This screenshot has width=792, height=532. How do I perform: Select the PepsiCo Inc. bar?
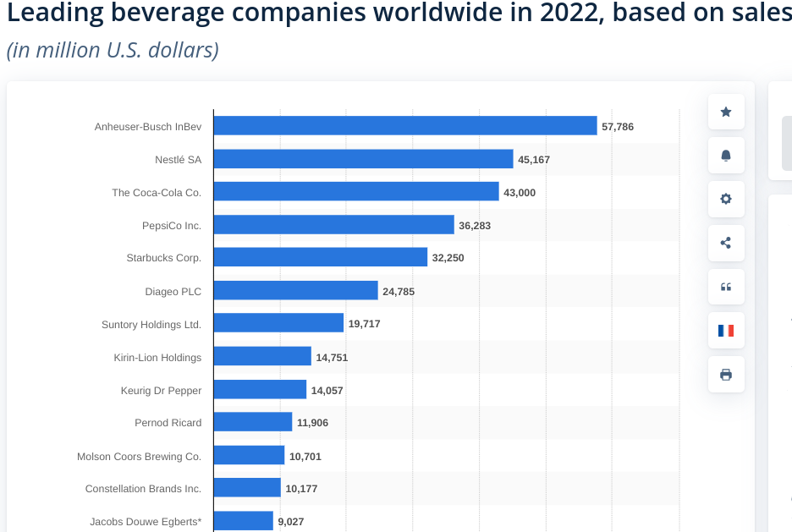pyautogui.click(x=334, y=225)
